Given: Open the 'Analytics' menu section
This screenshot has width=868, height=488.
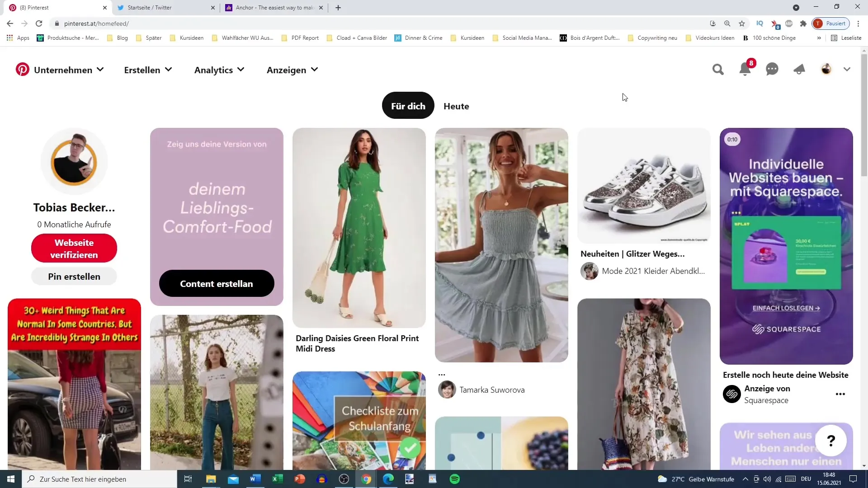Looking at the screenshot, I should tap(219, 70).
